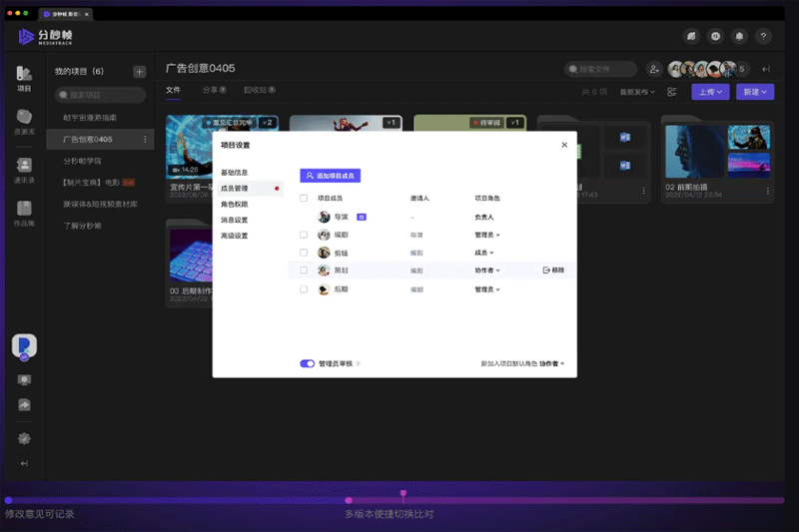Check the box for member 剪辑
Image resolution: width=799 pixels, height=532 pixels.
(x=304, y=253)
